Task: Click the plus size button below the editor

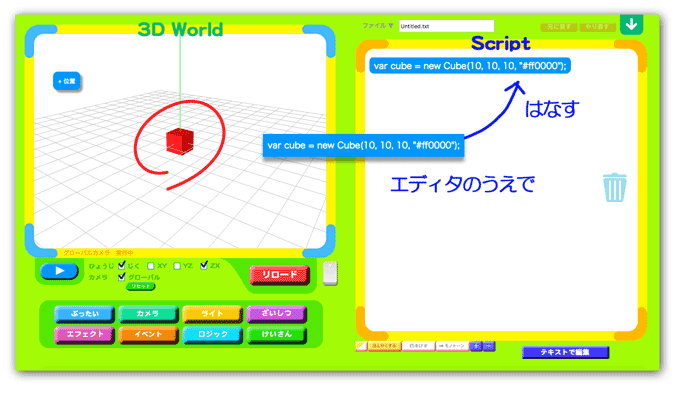Action: (476, 346)
